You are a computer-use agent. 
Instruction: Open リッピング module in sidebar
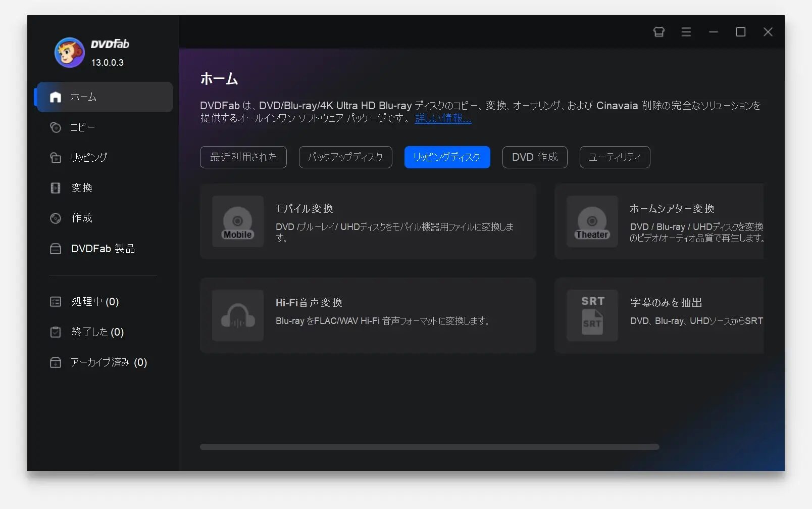click(x=88, y=158)
